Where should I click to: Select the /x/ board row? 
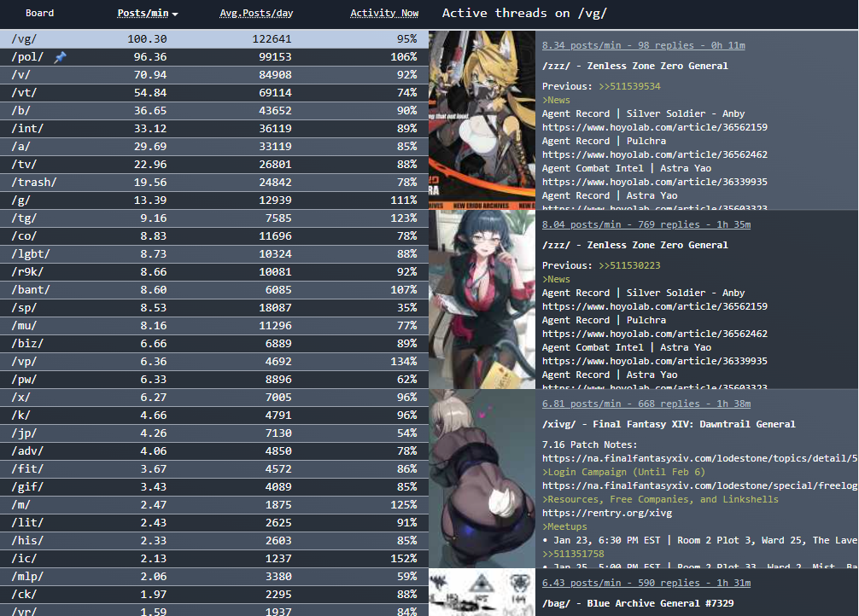point(214,397)
